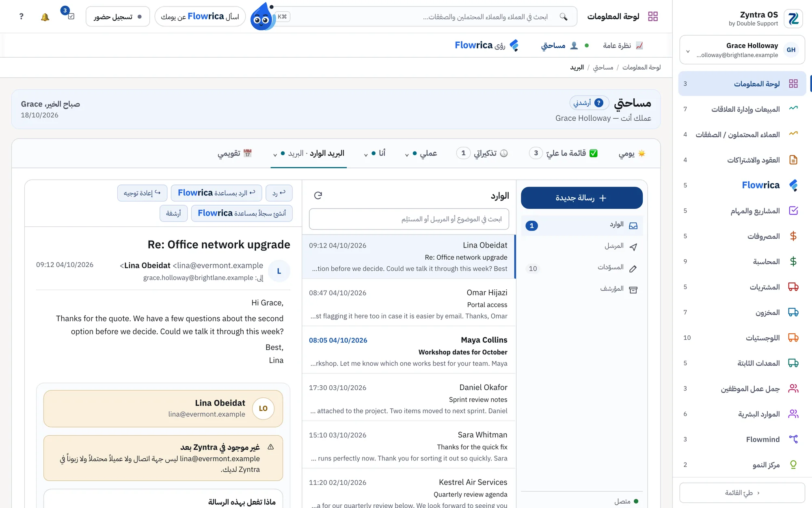The width and height of the screenshot is (812, 508).
Task: Click the رد reply button
Action: click(279, 193)
